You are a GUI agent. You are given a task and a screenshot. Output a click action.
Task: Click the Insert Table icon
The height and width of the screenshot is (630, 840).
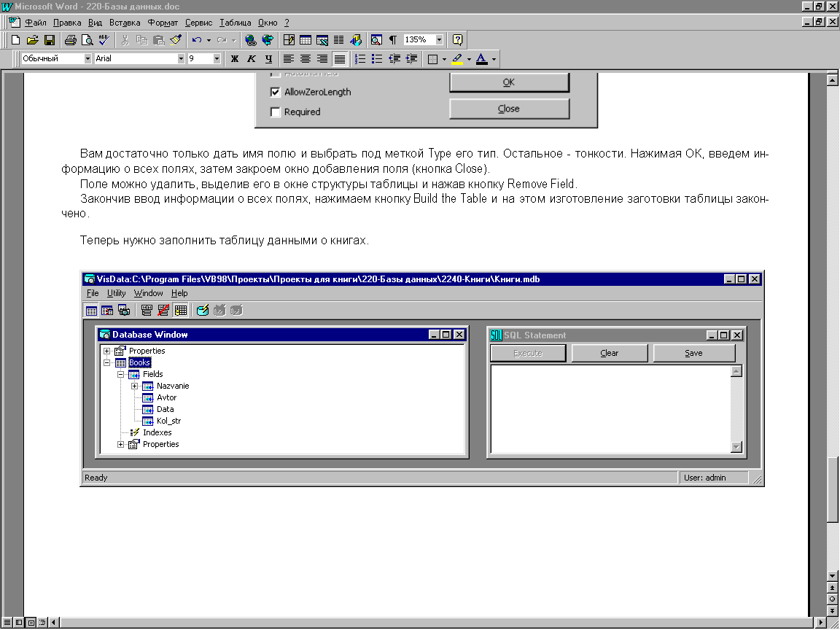(x=306, y=39)
